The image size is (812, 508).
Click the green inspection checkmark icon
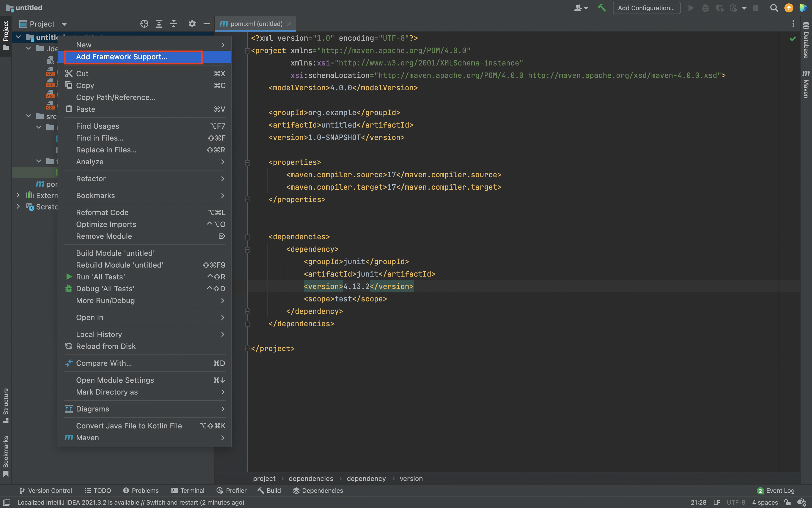(793, 39)
